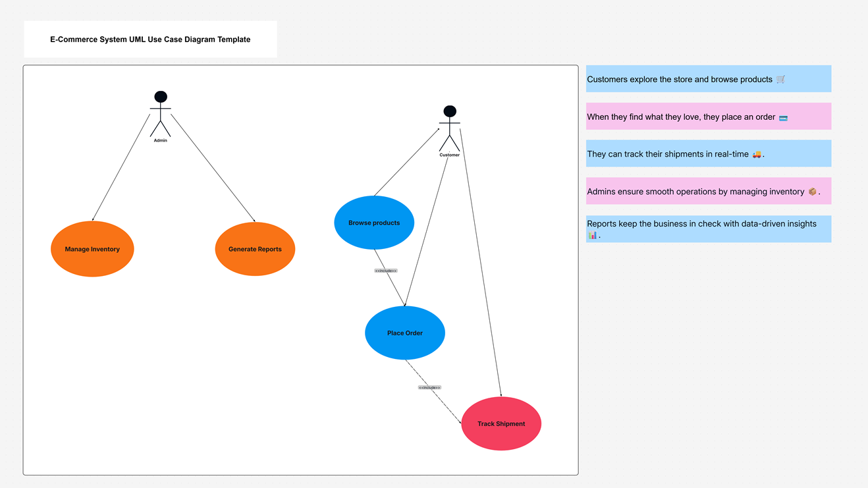Select the credit card emoji in the pink note
Image resolution: width=868 pixels, height=488 pixels.
pos(783,116)
